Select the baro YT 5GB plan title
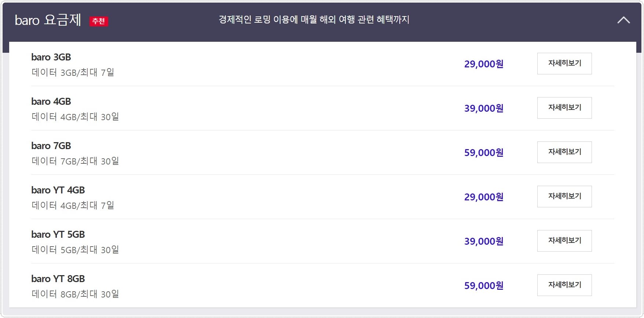 click(x=58, y=234)
